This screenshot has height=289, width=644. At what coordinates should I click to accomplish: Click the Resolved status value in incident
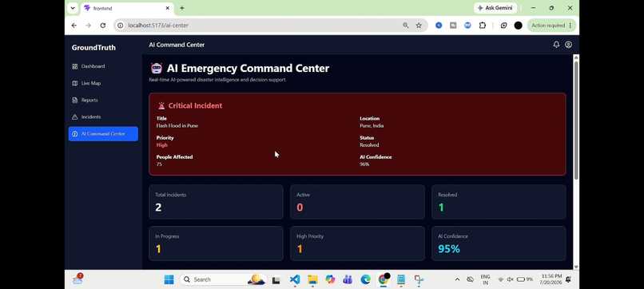(369, 145)
